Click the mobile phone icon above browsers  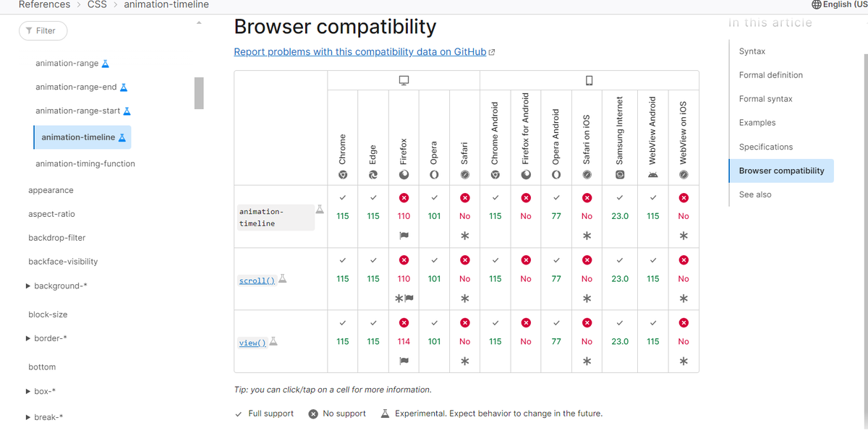[589, 80]
